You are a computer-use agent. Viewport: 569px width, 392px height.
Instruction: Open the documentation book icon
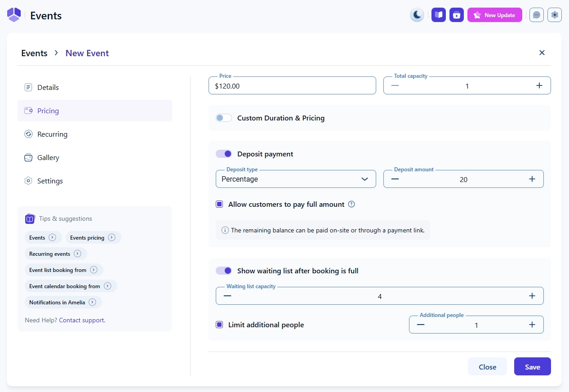tap(438, 15)
